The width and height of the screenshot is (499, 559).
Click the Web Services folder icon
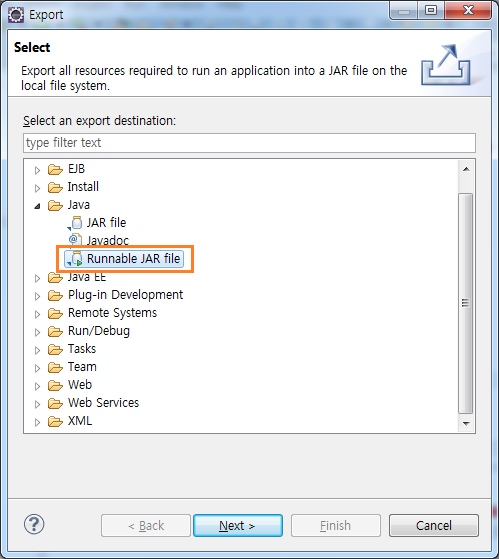click(x=55, y=403)
